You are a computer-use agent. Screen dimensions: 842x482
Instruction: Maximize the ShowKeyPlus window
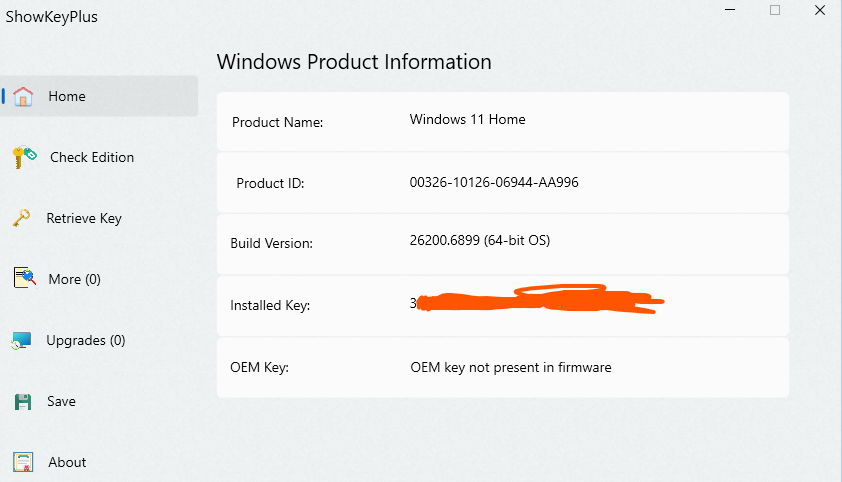pos(774,10)
